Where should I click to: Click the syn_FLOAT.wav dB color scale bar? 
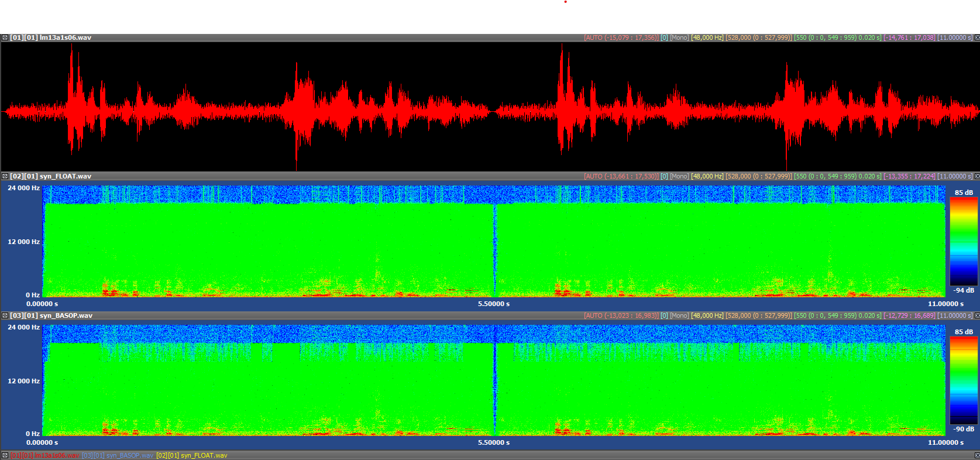(x=963, y=241)
